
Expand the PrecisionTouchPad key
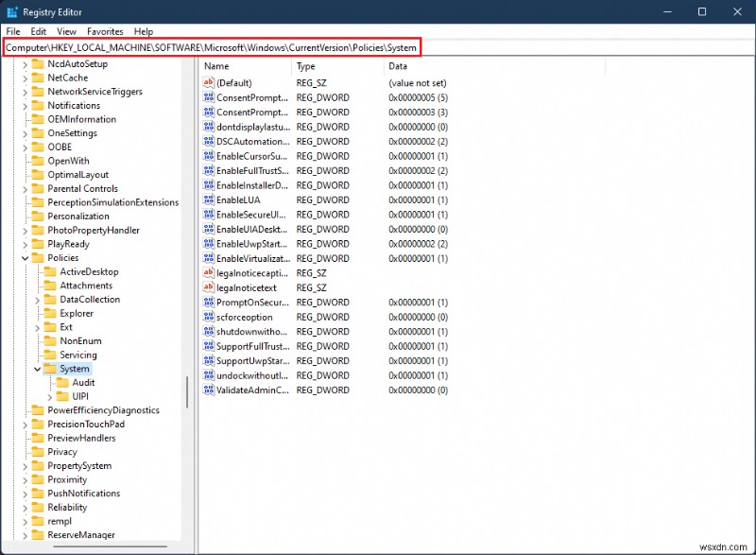click(x=26, y=425)
